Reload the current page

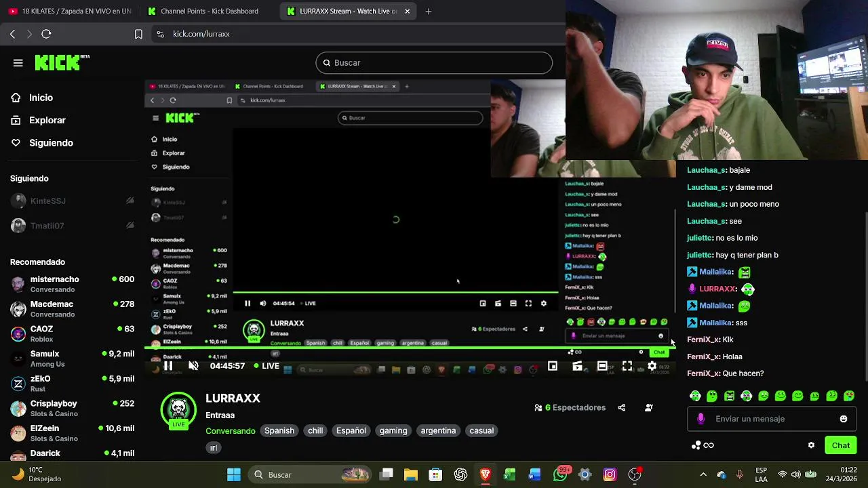pyautogui.click(x=46, y=34)
